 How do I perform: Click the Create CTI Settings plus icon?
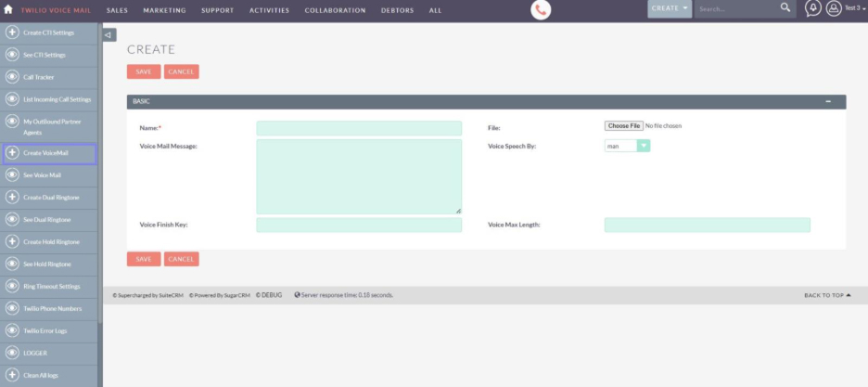(x=13, y=32)
